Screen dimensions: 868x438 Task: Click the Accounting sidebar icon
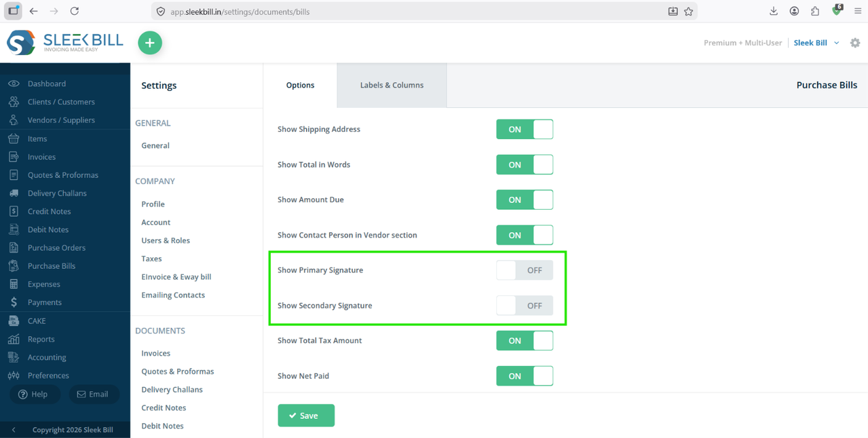[x=14, y=357]
